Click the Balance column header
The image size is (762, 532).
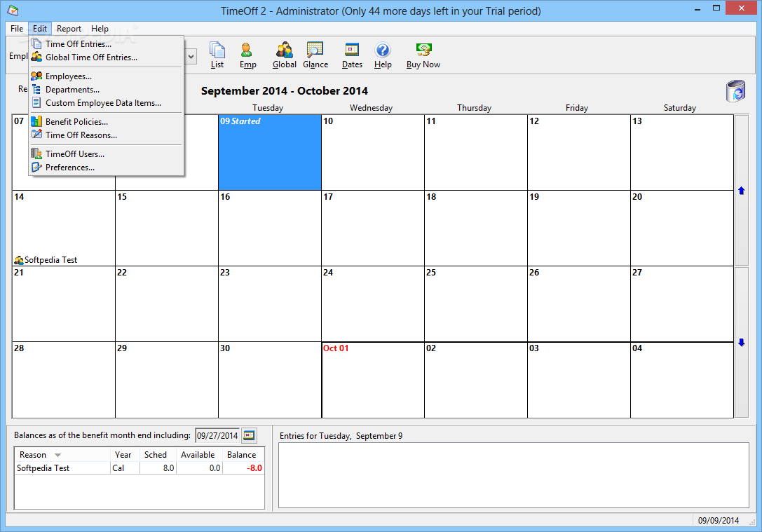[243, 455]
